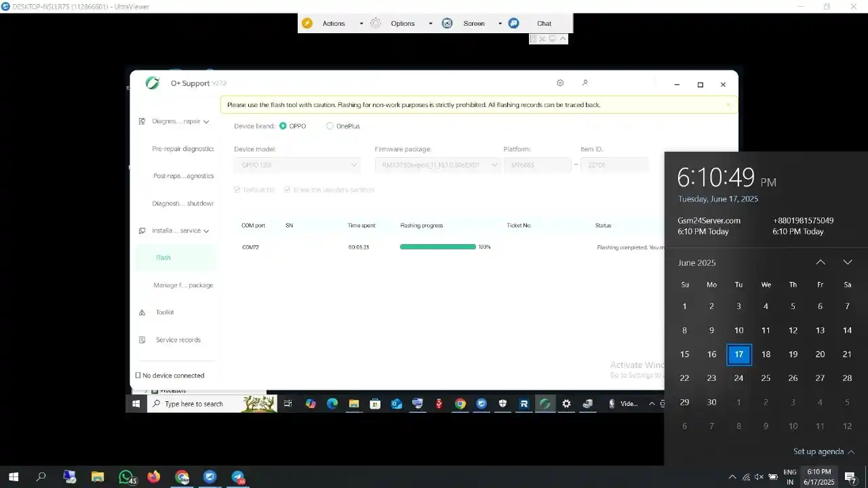Open host notification center icon
This screenshot has width=868, height=488.
coord(850,477)
